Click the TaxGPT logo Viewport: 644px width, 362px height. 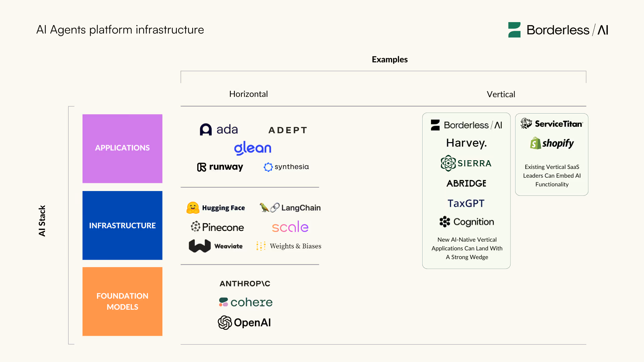[x=466, y=203]
